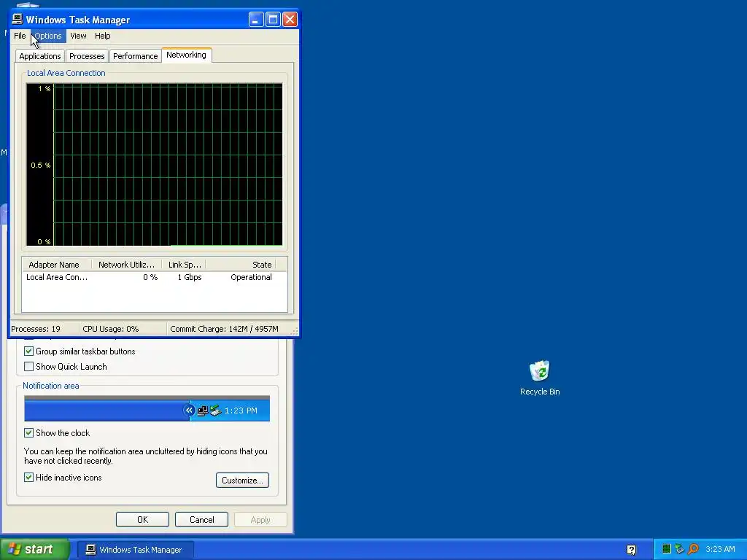This screenshot has width=747, height=560.
Task: Click the green CPU usage tray icon
Action: click(x=667, y=549)
